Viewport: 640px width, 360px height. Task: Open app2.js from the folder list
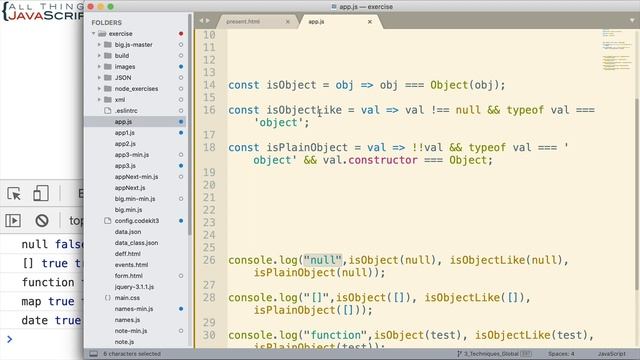coord(125,144)
